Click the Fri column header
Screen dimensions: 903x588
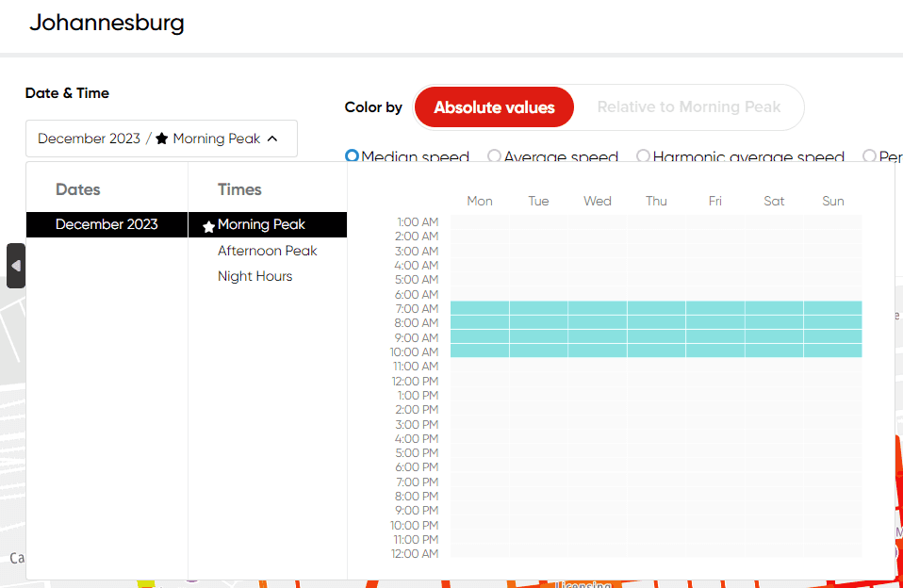point(714,201)
